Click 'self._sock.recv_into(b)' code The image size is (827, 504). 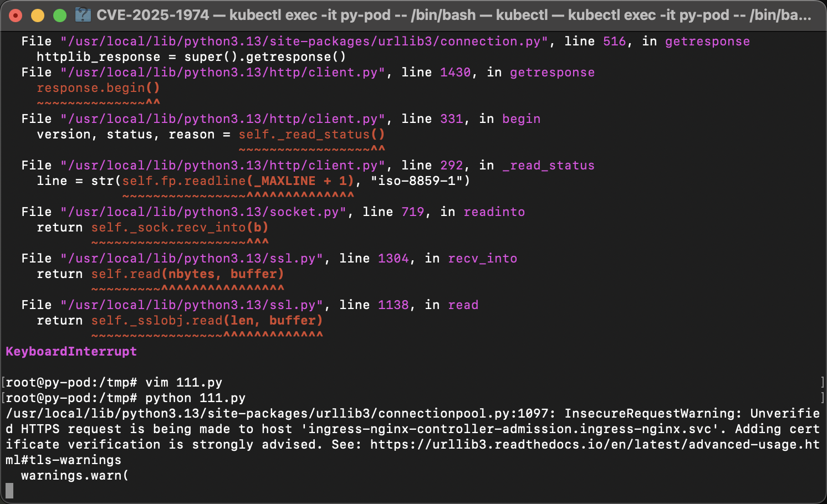180,227
